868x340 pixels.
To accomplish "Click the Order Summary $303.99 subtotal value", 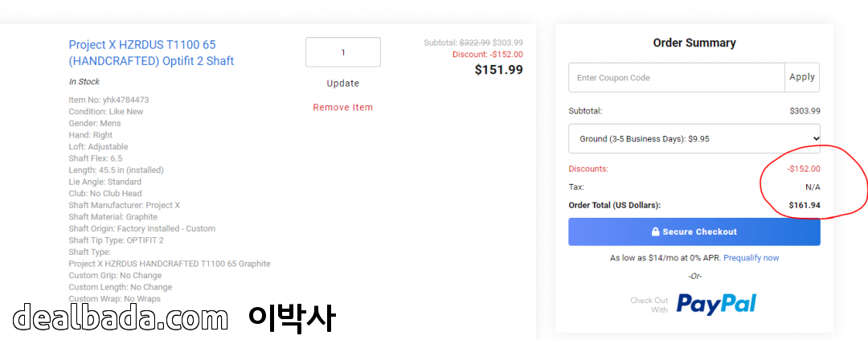I will [805, 111].
